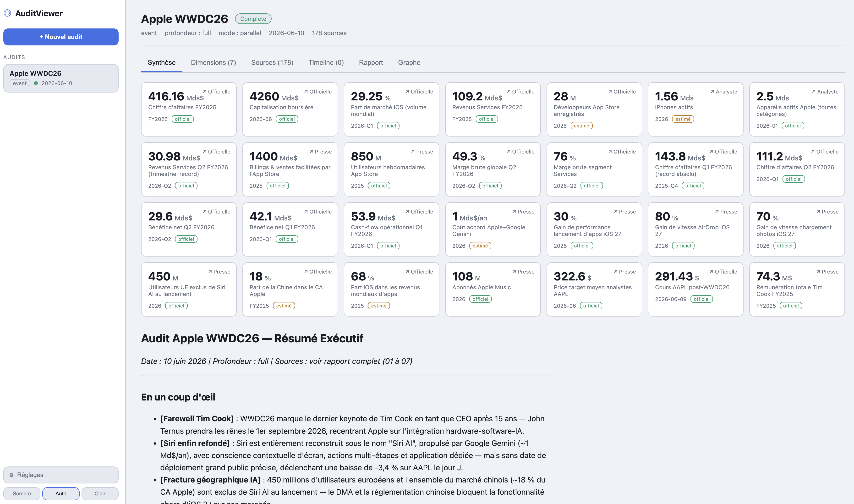The height and width of the screenshot is (504, 854).
Task: Go to the Rapport tab
Action: tap(371, 62)
